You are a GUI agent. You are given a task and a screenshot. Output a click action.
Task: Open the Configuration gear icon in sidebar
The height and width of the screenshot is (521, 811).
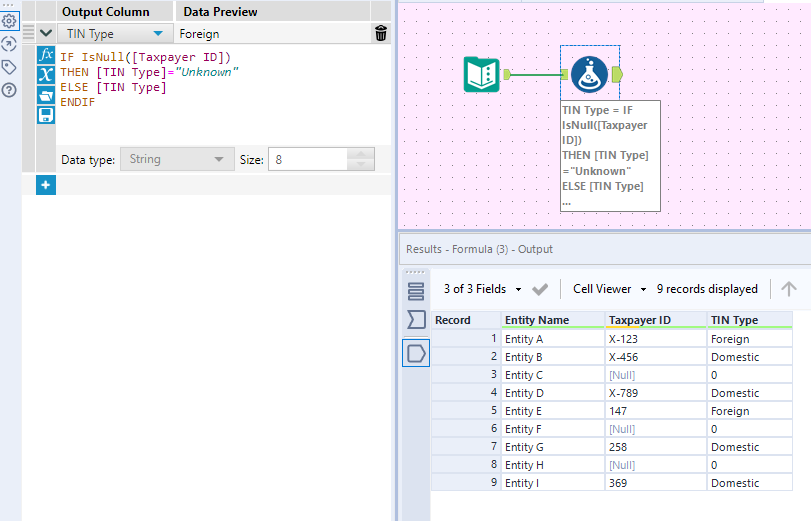click(9, 20)
